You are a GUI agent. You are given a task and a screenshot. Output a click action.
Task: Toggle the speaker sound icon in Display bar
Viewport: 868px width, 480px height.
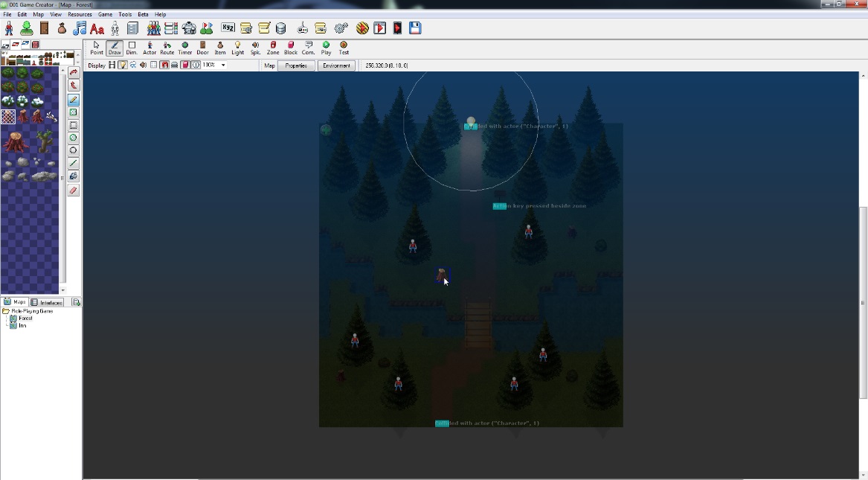[x=143, y=65]
